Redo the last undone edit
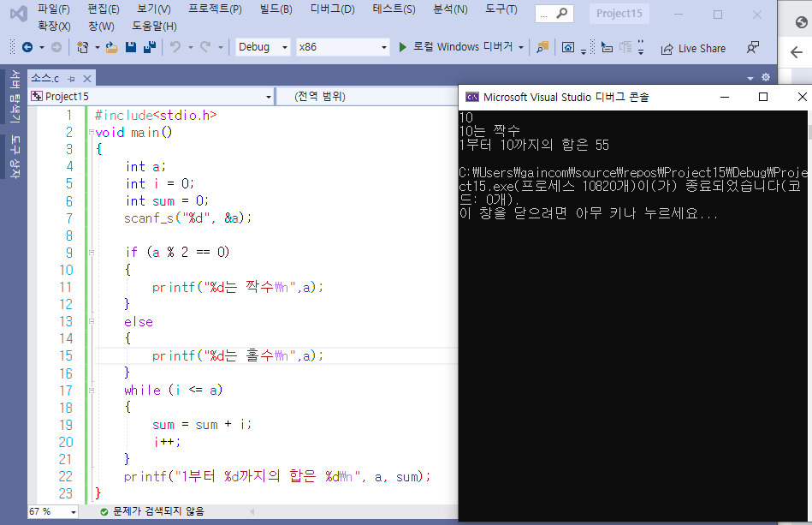This screenshot has width=812, height=525. tap(205, 48)
